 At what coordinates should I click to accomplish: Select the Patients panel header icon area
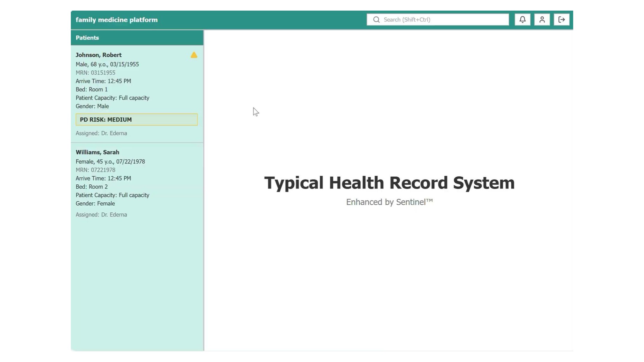click(x=87, y=38)
